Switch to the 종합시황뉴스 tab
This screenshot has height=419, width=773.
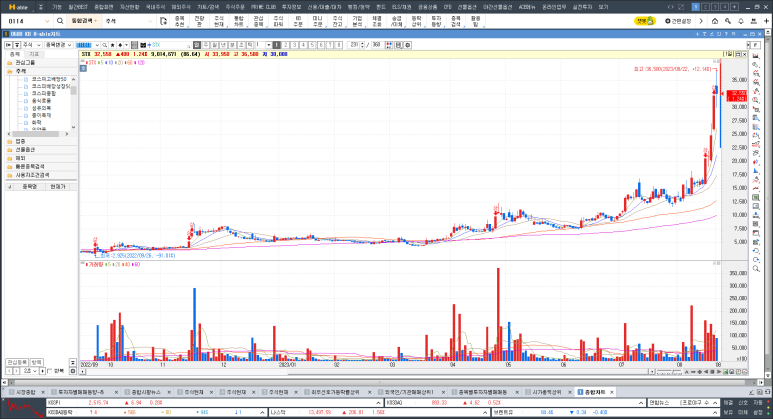pyautogui.click(x=146, y=392)
